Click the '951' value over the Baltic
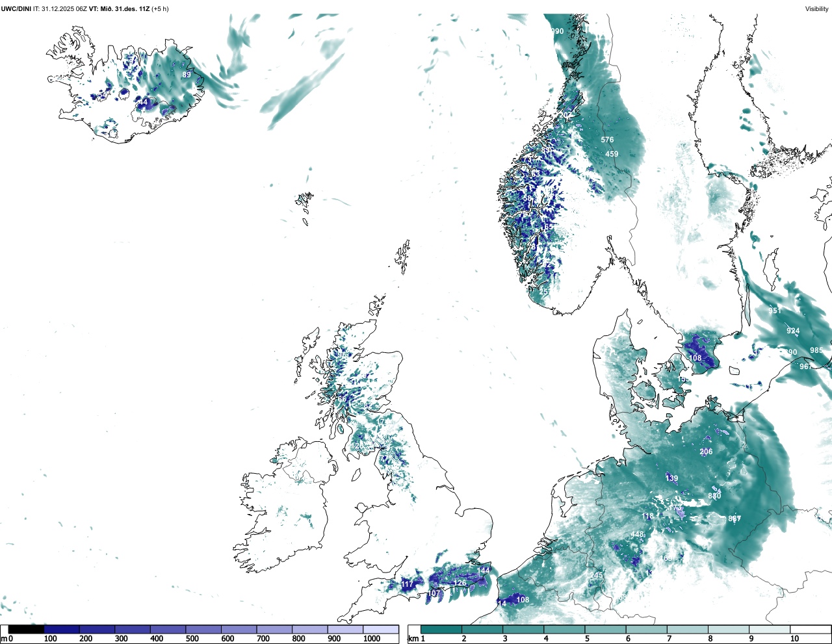832x644 pixels. coord(775,311)
